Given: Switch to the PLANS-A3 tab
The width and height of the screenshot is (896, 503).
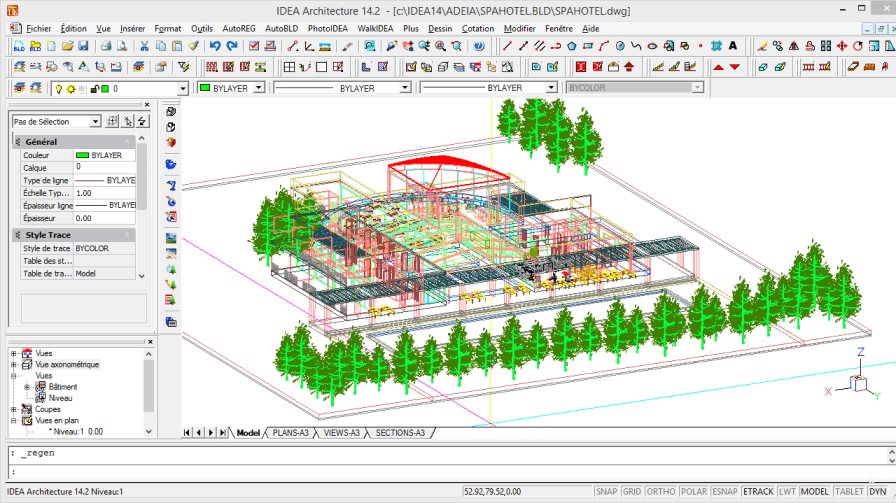Looking at the screenshot, I should [x=290, y=433].
